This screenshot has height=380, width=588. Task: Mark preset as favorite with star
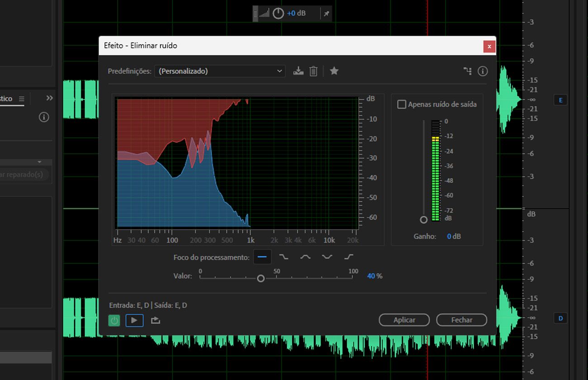click(x=334, y=71)
